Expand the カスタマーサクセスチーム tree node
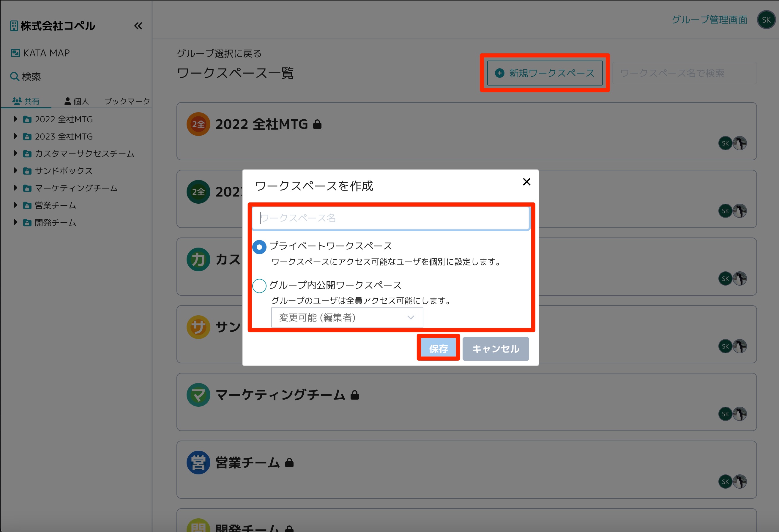 [x=15, y=153]
